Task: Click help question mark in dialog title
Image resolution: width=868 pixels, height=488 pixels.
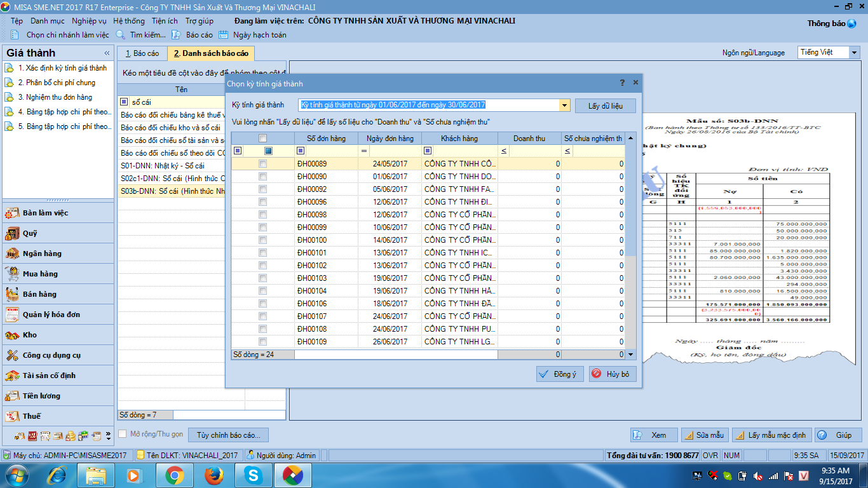Action: [x=622, y=83]
